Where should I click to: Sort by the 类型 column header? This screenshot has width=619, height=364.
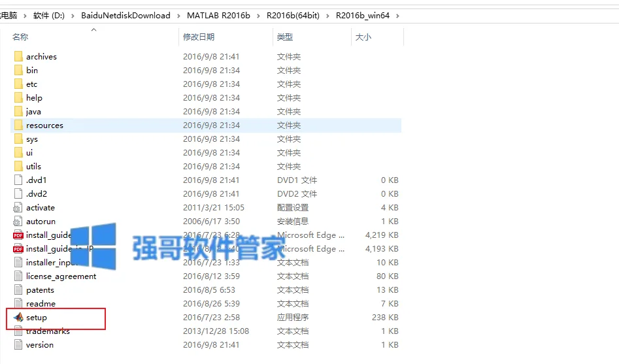click(x=284, y=37)
